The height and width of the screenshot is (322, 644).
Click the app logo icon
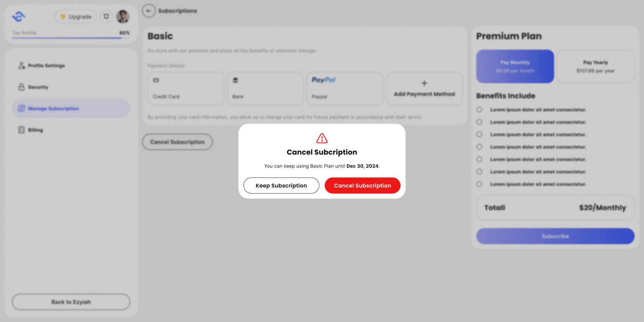click(19, 17)
